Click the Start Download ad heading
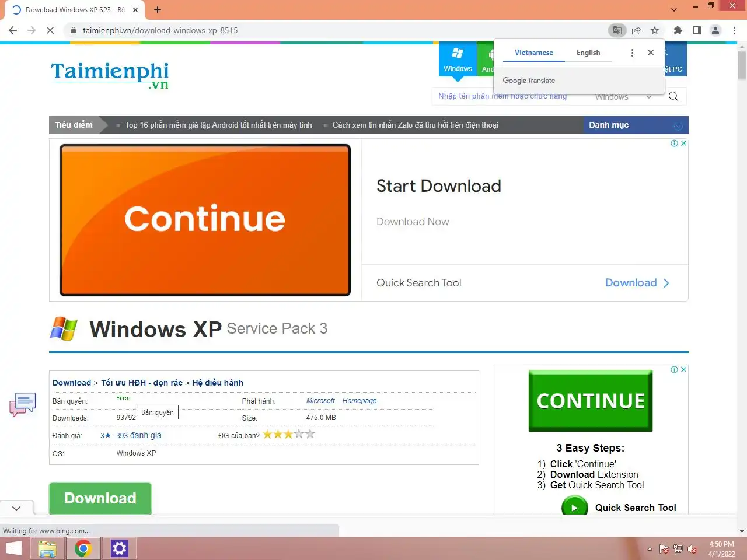The image size is (747, 560). coord(439,186)
